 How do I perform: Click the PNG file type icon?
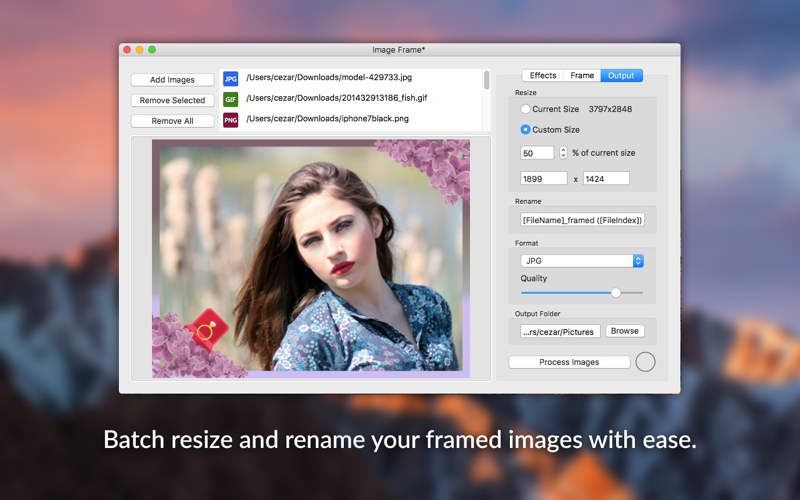click(x=231, y=120)
